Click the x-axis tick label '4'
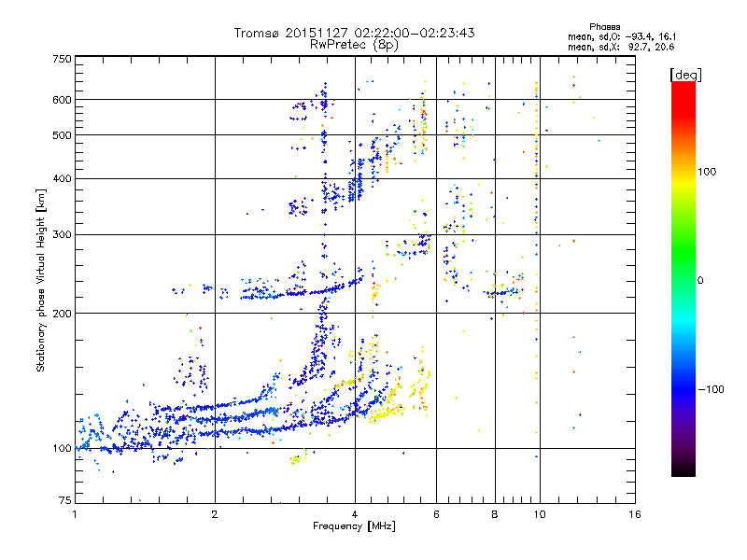Screen dimensions: 747x560 tap(355, 514)
